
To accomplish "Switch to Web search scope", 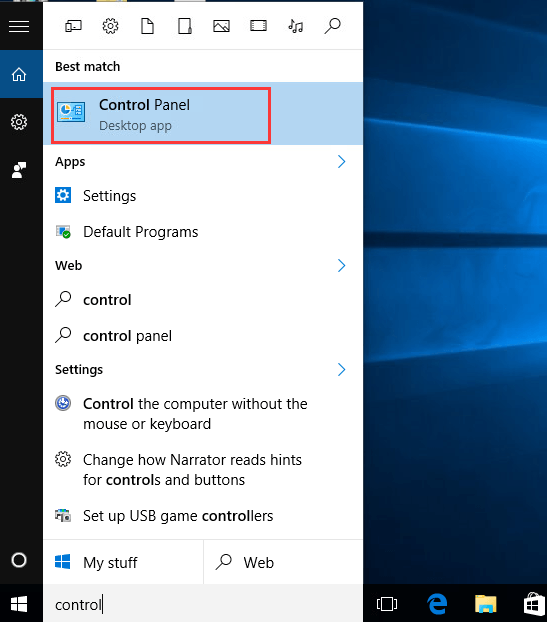I will tap(283, 562).
